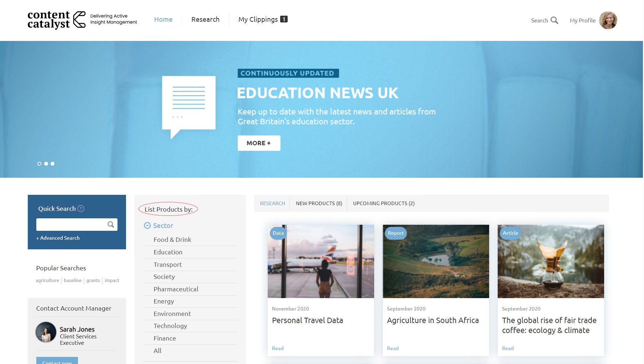
Task: Click Sarah Jones profile photo
Action: pos(46,332)
